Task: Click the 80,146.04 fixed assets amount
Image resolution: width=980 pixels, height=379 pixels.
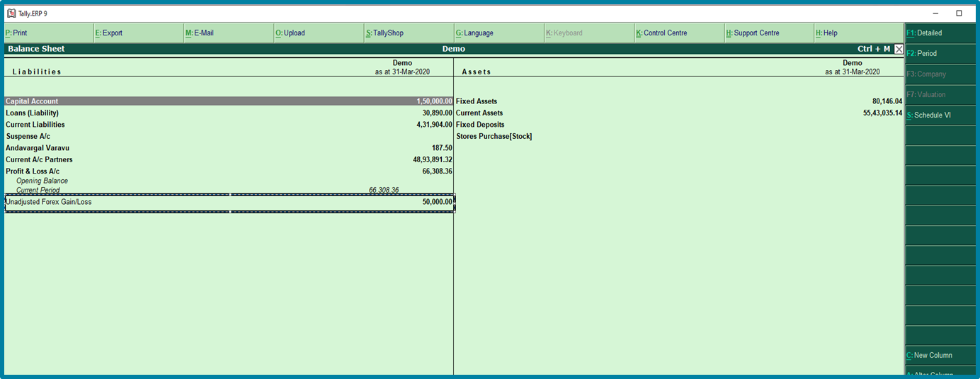Action: pyautogui.click(x=887, y=101)
